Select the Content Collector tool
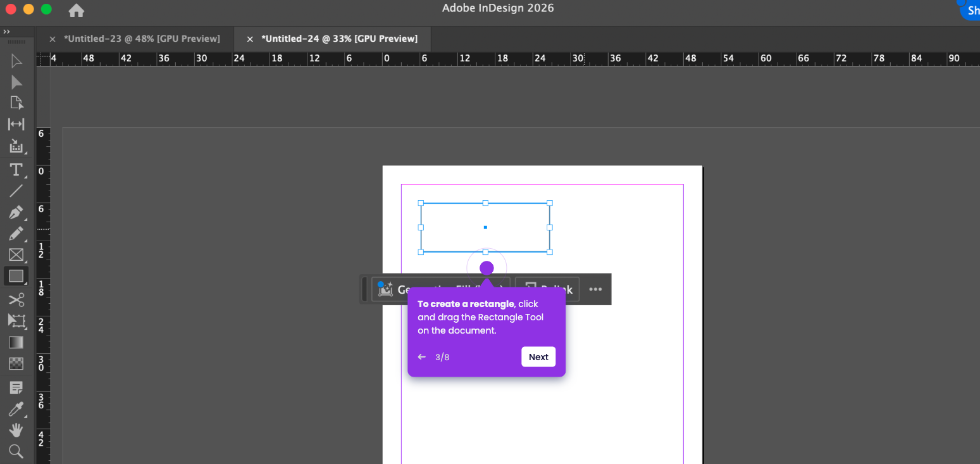 click(x=16, y=146)
